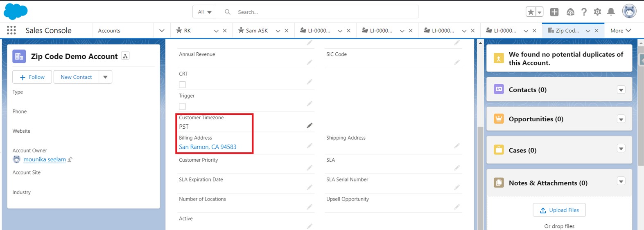
Task: Open Global Actions plus icon
Action: 554,12
